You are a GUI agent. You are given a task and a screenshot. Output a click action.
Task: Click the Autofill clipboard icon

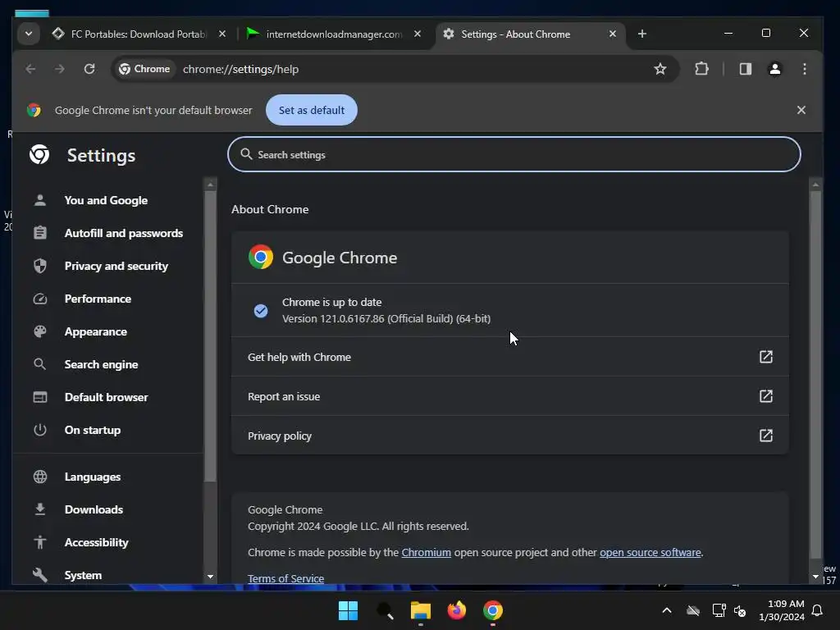pos(40,233)
